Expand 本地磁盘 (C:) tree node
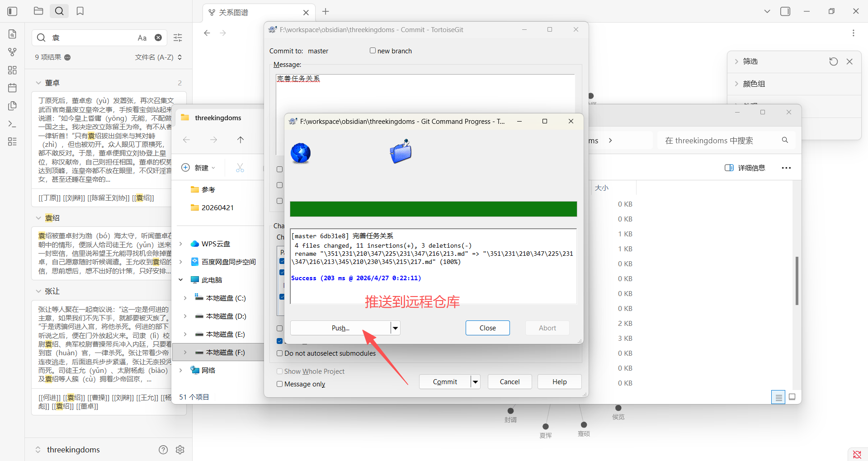The height and width of the screenshot is (461, 868). (x=185, y=298)
